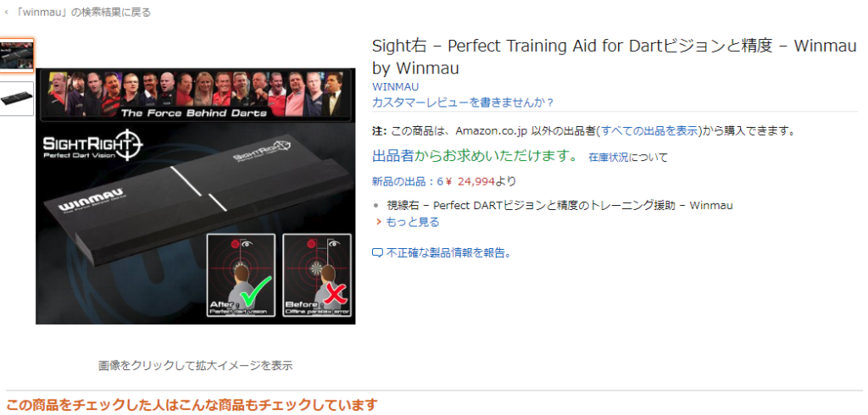Click the orange chevron beside もっと見る

(379, 222)
